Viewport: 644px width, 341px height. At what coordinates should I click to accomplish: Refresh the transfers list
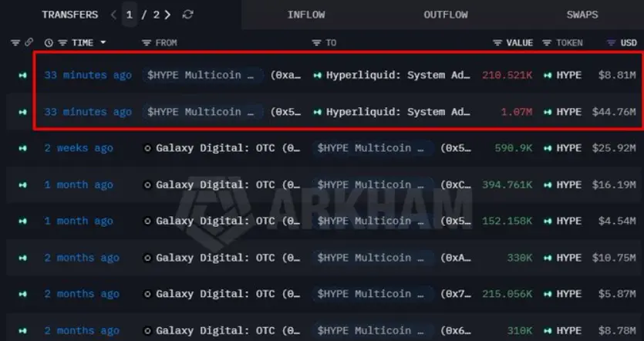(187, 15)
